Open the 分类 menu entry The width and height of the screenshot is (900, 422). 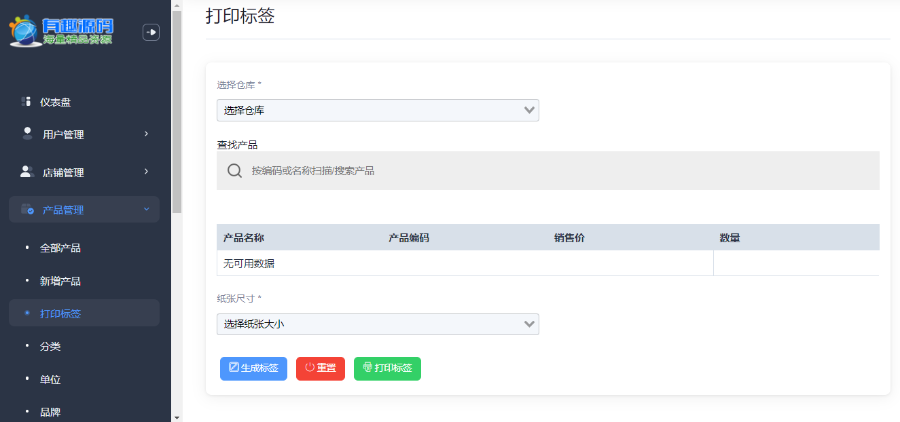pos(50,346)
